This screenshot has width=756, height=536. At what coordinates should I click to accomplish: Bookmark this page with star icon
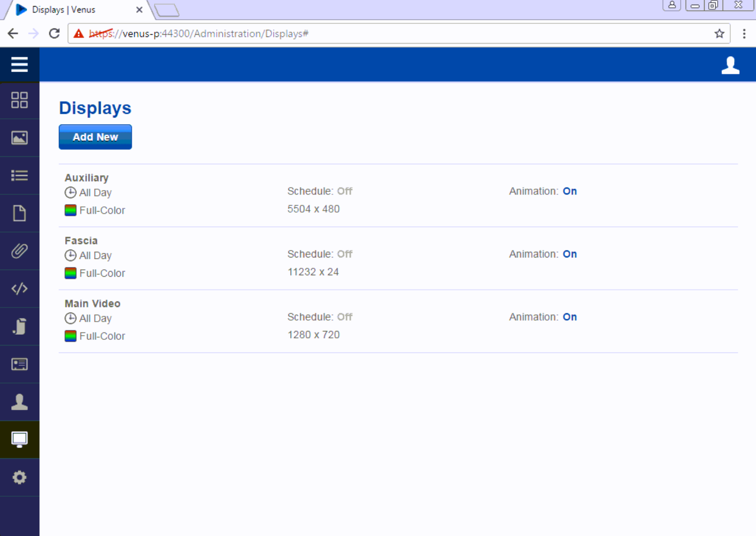point(719,34)
